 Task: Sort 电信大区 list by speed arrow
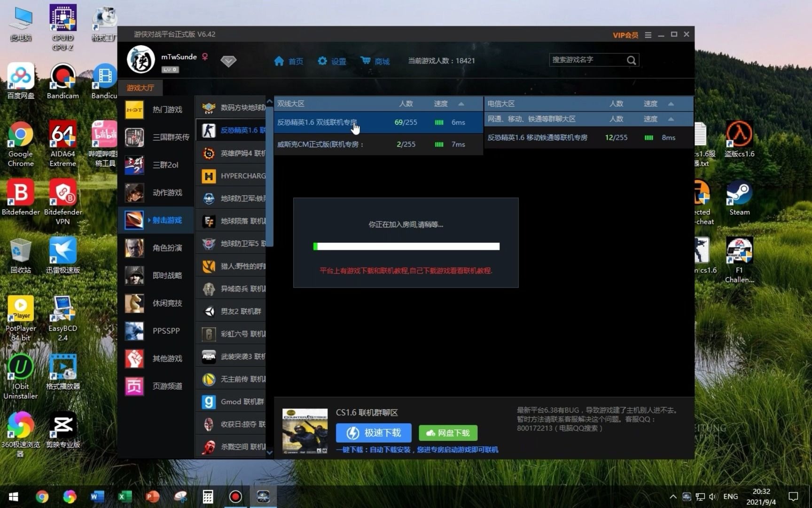coord(671,104)
